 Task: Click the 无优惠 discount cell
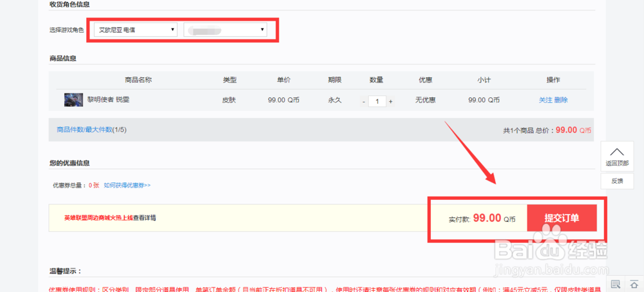pos(426,100)
